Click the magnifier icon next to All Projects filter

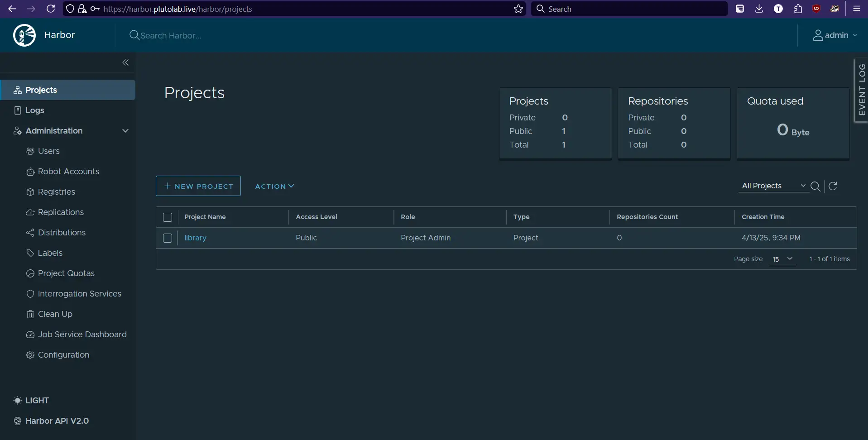[x=816, y=186]
